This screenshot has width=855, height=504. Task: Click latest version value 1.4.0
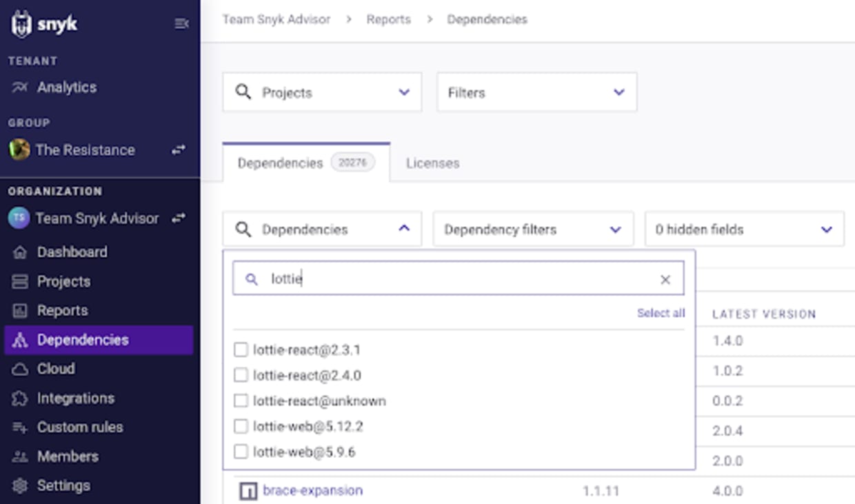[727, 341]
